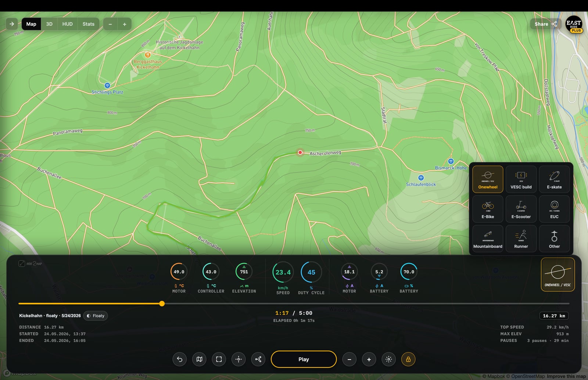Open East Ride Plus profile badge
This screenshot has width=588, height=380.
coord(574,24)
